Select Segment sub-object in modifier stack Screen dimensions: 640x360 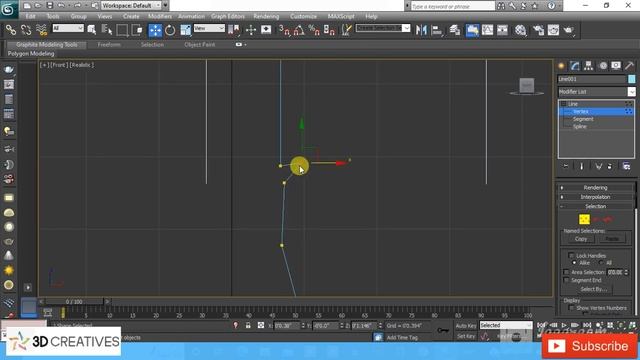click(x=583, y=119)
